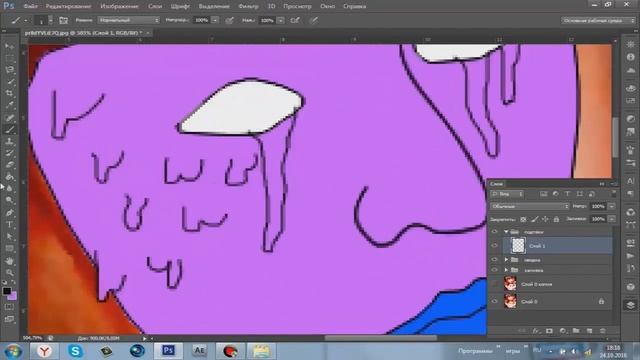640x360 pixels.
Task: Select the Type tool
Action: click(x=10, y=224)
